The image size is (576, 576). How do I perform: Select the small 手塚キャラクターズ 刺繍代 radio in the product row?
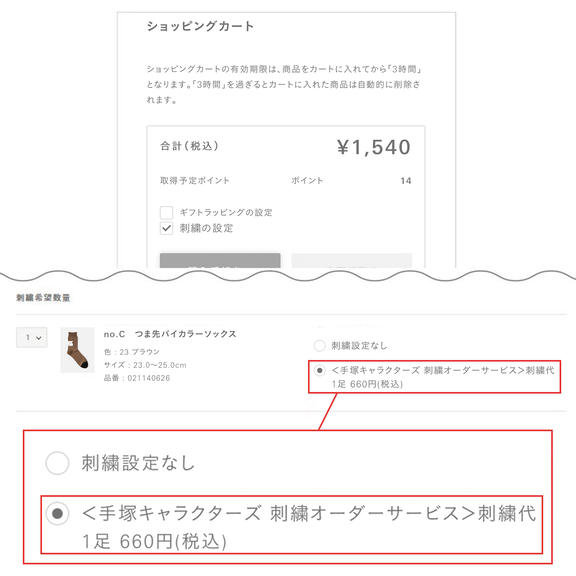[x=320, y=370]
